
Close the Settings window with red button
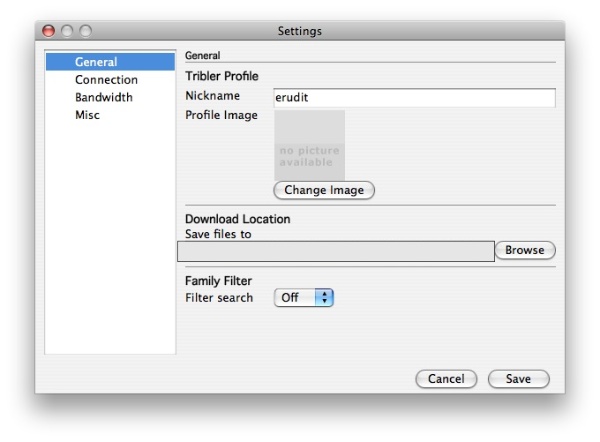click(x=49, y=31)
